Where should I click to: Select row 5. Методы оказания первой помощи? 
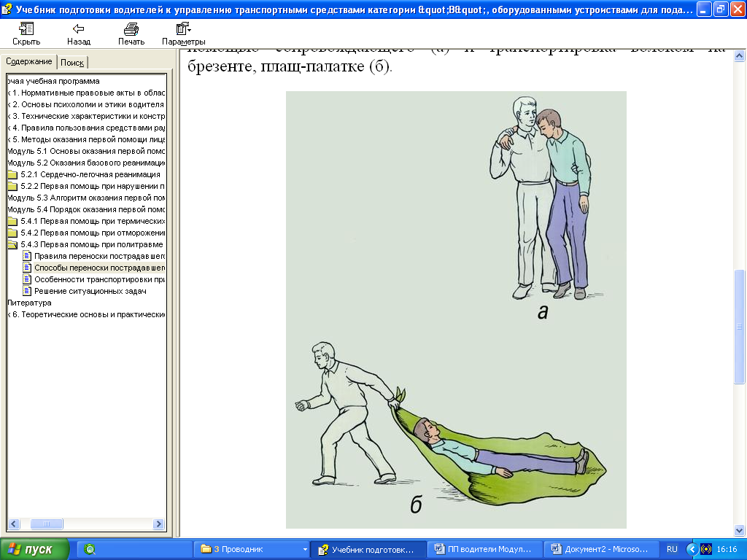tap(86, 139)
